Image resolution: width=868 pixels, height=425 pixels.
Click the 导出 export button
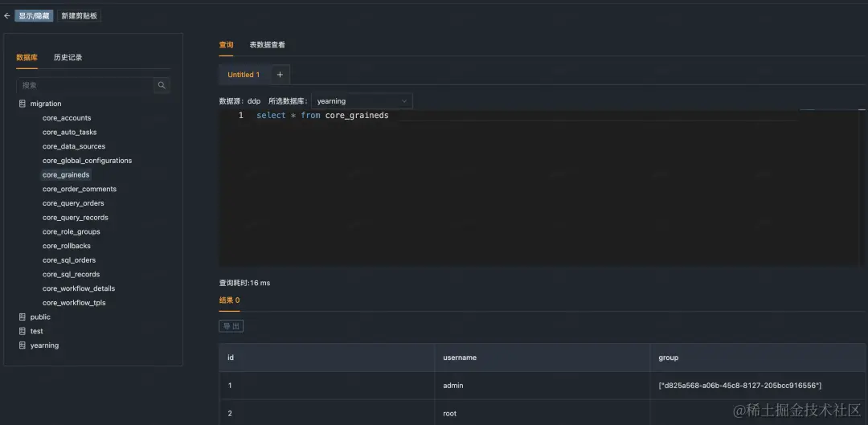(x=231, y=326)
